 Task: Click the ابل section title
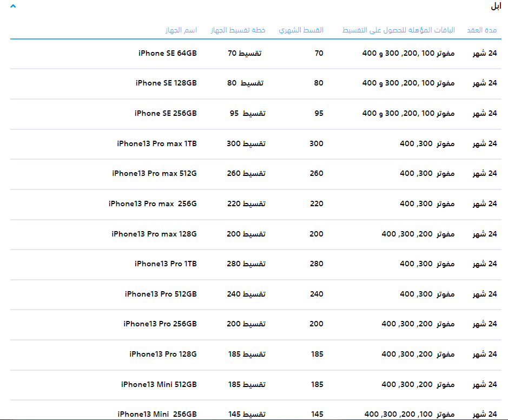point(496,6)
